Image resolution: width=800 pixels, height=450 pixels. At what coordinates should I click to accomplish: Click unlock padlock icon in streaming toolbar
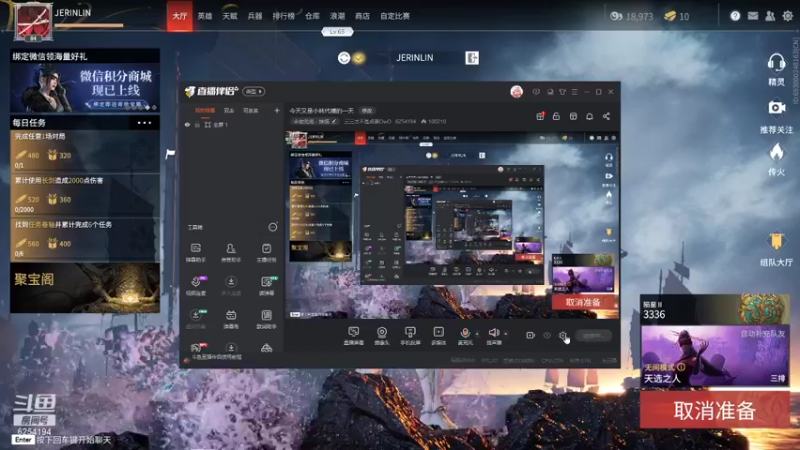pyautogui.click(x=556, y=116)
